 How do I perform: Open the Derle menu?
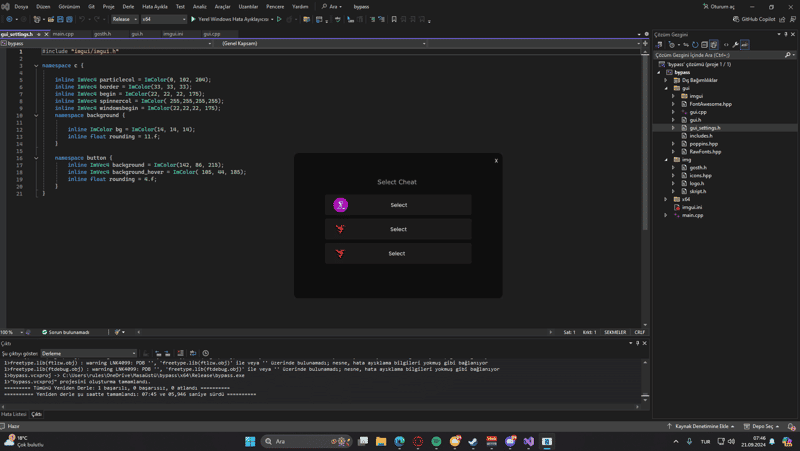pos(128,7)
